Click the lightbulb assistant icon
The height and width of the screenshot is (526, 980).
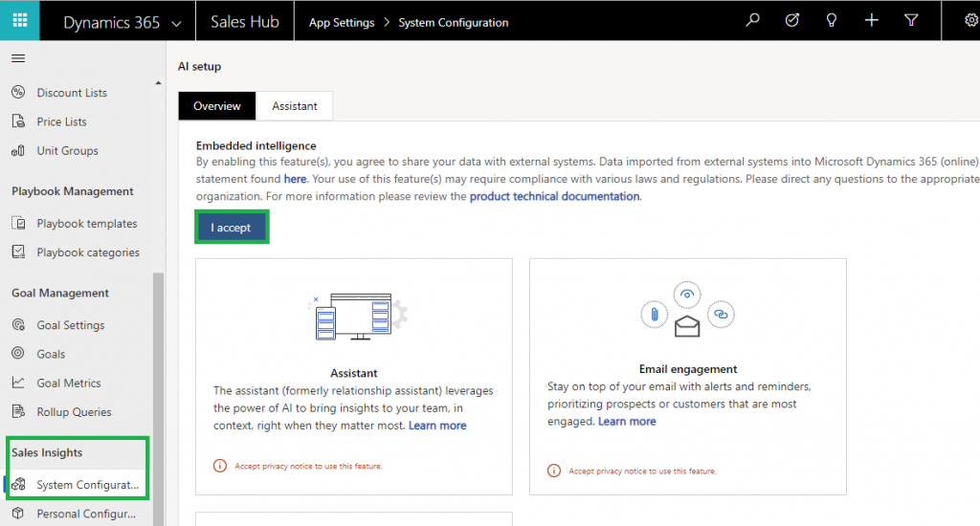(x=832, y=20)
